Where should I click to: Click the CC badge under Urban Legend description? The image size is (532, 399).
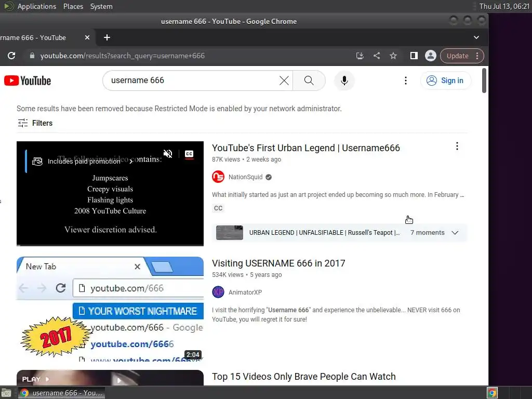pos(218,208)
